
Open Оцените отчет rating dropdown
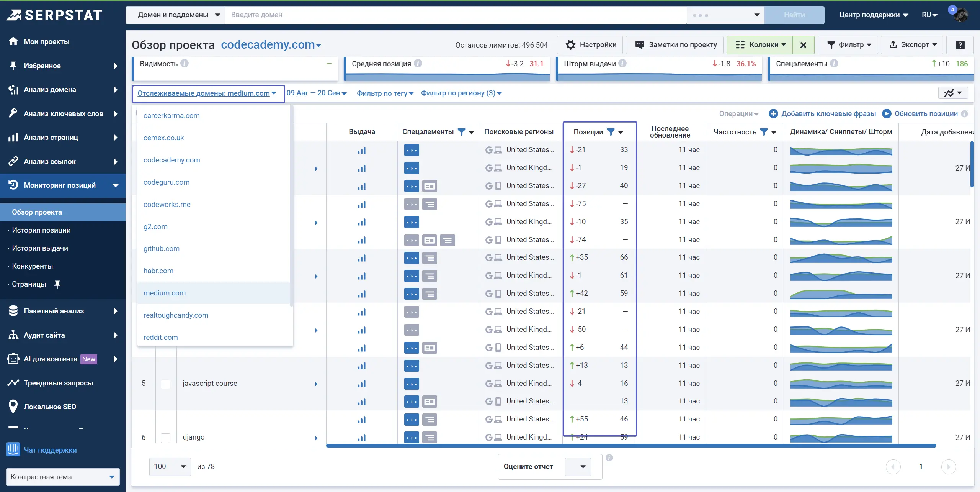click(578, 467)
